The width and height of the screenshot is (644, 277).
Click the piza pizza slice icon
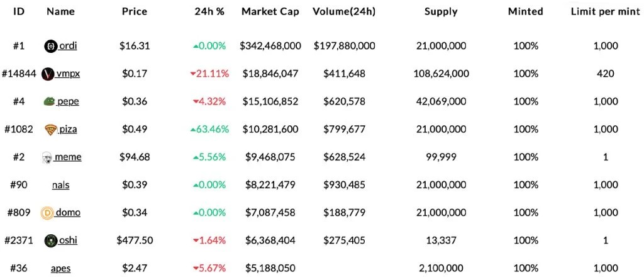(51, 130)
